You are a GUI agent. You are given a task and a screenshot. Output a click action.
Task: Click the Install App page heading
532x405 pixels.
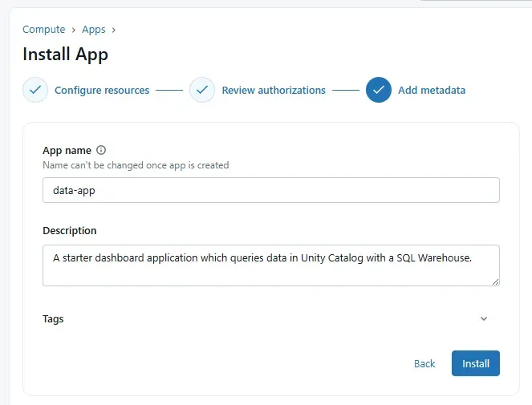coord(65,55)
